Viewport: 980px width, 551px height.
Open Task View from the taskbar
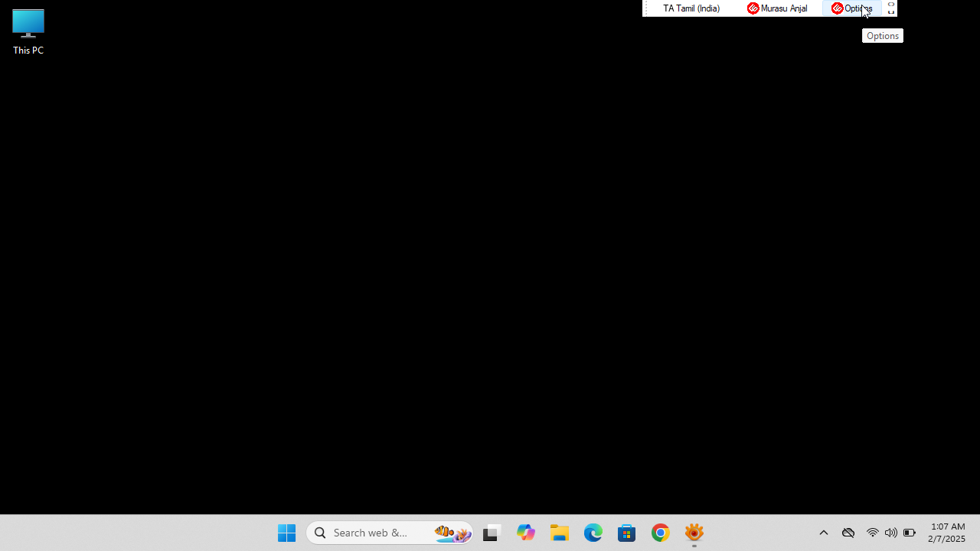pos(491,533)
